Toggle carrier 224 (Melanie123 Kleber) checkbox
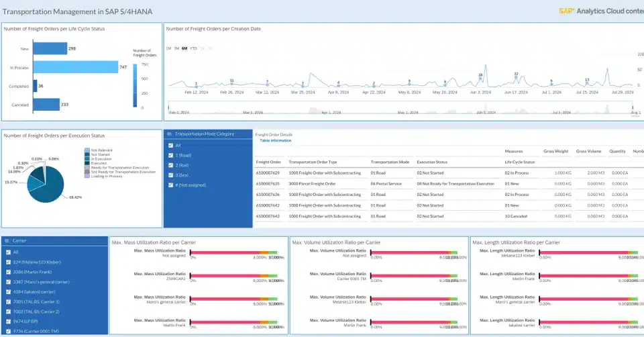644x337 pixels. pyautogui.click(x=8, y=262)
